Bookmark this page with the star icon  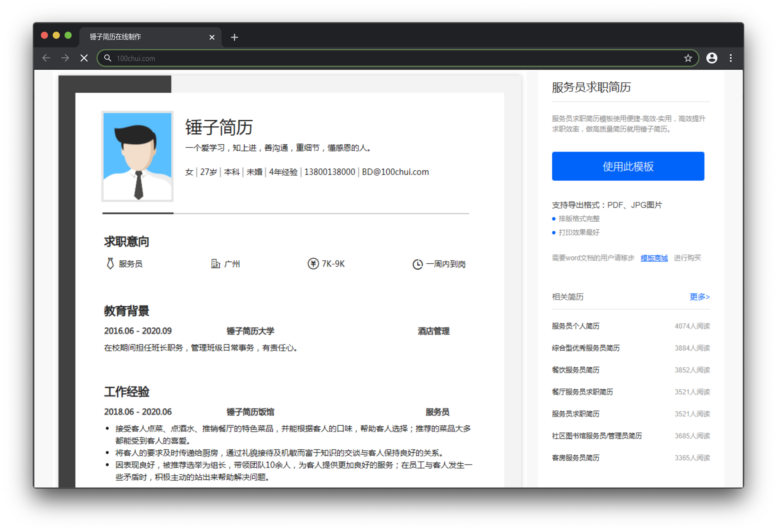coord(688,58)
